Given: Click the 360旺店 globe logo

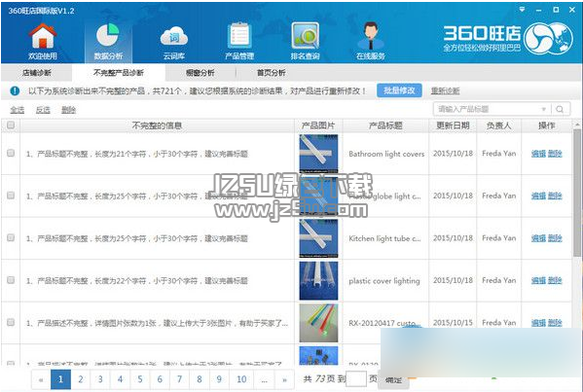Looking at the screenshot, I should [548, 38].
